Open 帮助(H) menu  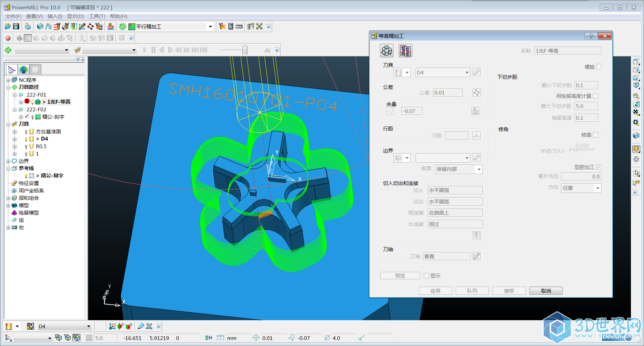click(119, 16)
